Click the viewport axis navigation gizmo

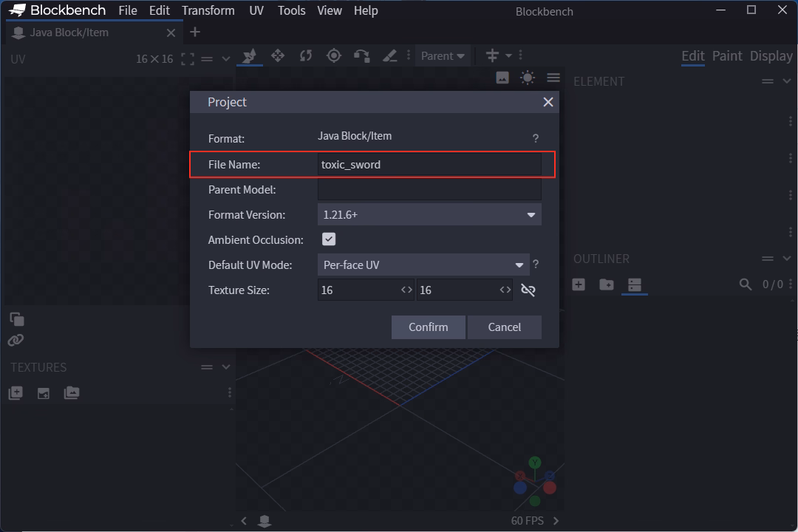pyautogui.click(x=535, y=482)
